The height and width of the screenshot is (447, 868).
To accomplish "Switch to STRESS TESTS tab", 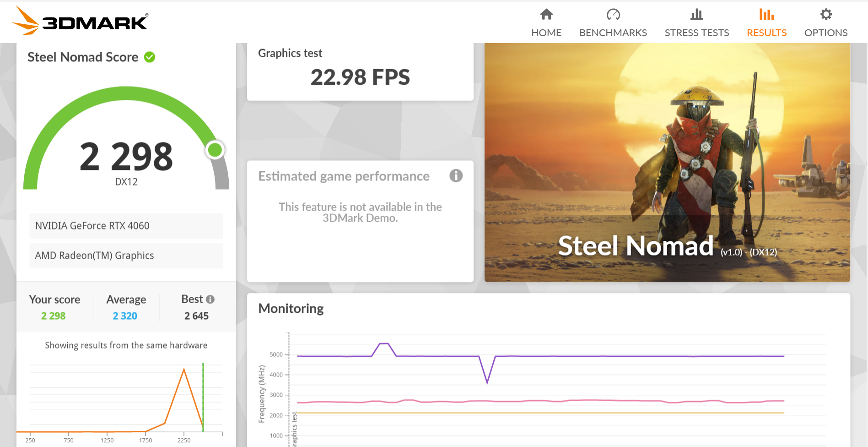I will coord(697,23).
